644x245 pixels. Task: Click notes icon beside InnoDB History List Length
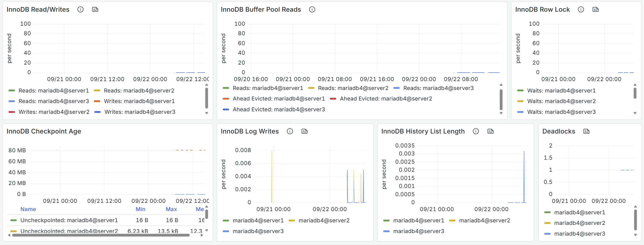[x=491, y=131]
